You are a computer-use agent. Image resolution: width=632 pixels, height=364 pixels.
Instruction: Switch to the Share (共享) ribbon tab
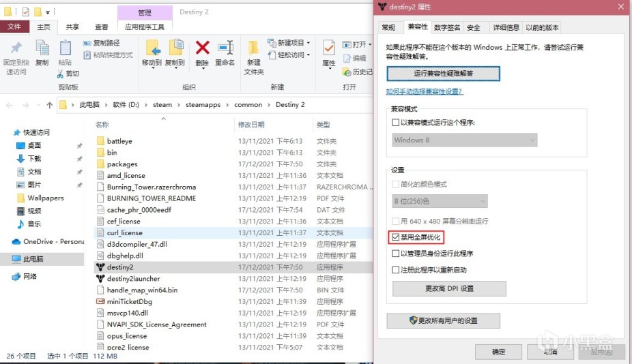(x=72, y=27)
